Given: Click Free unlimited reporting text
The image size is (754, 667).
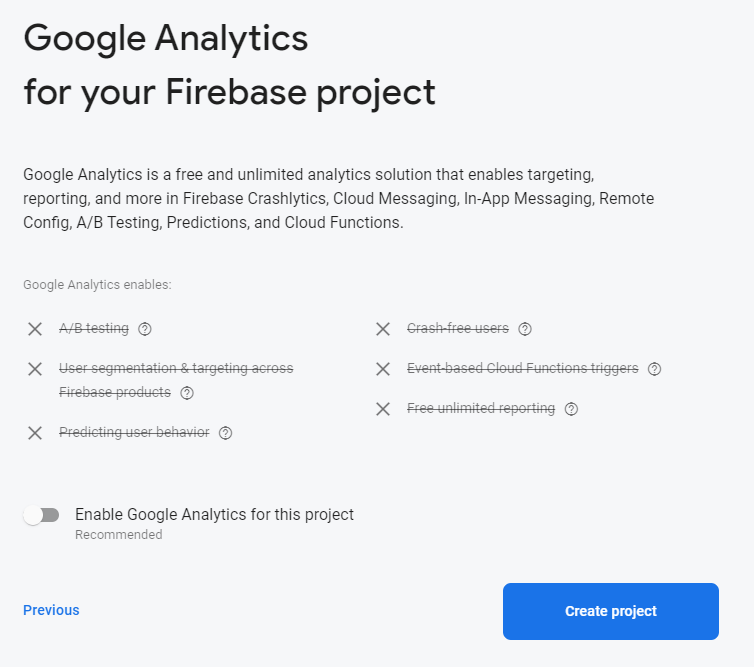Looking at the screenshot, I should coord(480,408).
